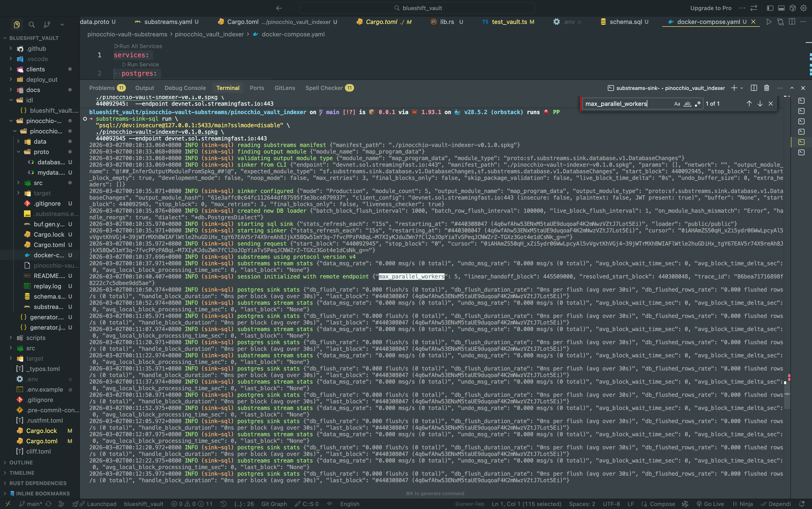This screenshot has height=509, width=812.
Task: Go to next search match arrow
Action: [x=760, y=104]
